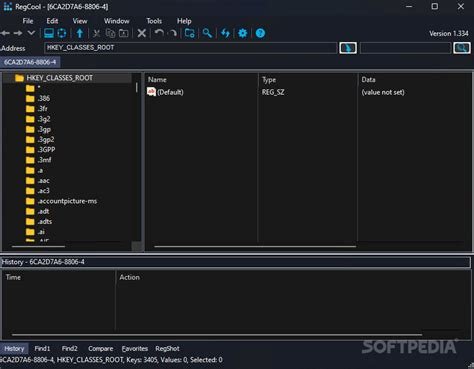Viewport: 474px width, 369px height.
Task: Open the navigation history dropdown chevron
Action: [31, 33]
